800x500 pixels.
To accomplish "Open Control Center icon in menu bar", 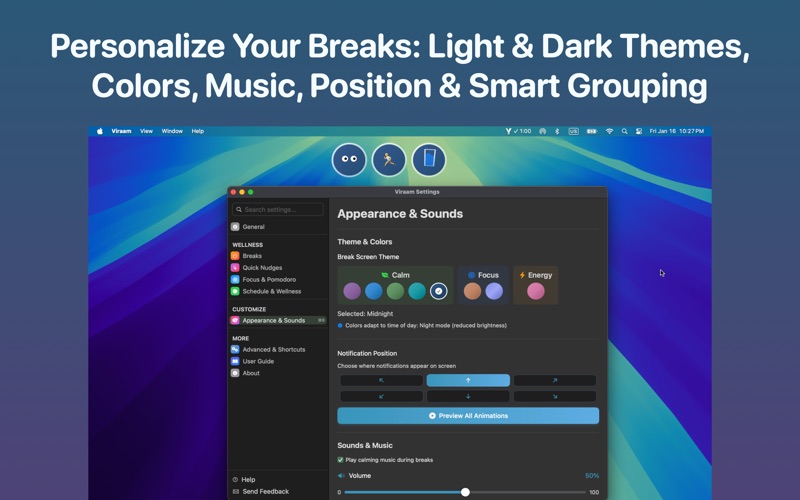I will point(639,131).
